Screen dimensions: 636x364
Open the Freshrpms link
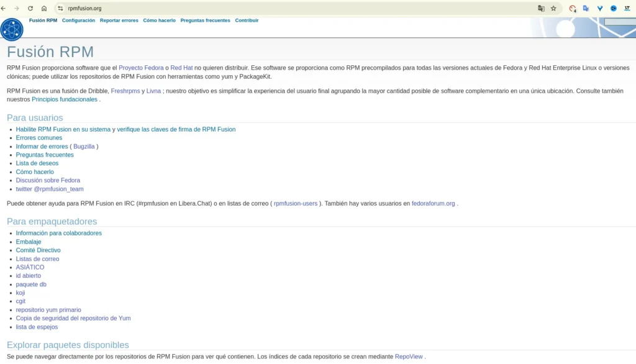pyautogui.click(x=125, y=91)
